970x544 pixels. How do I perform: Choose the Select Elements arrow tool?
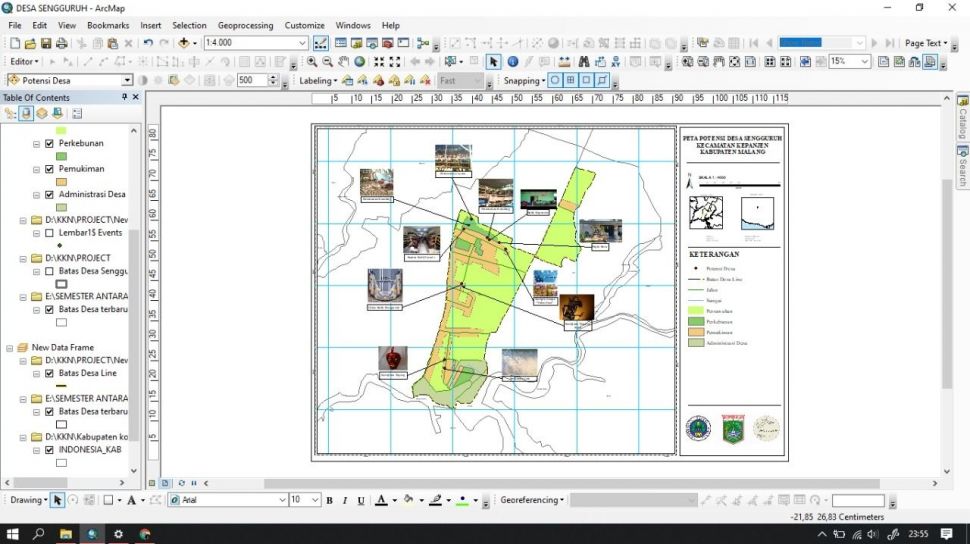point(493,62)
